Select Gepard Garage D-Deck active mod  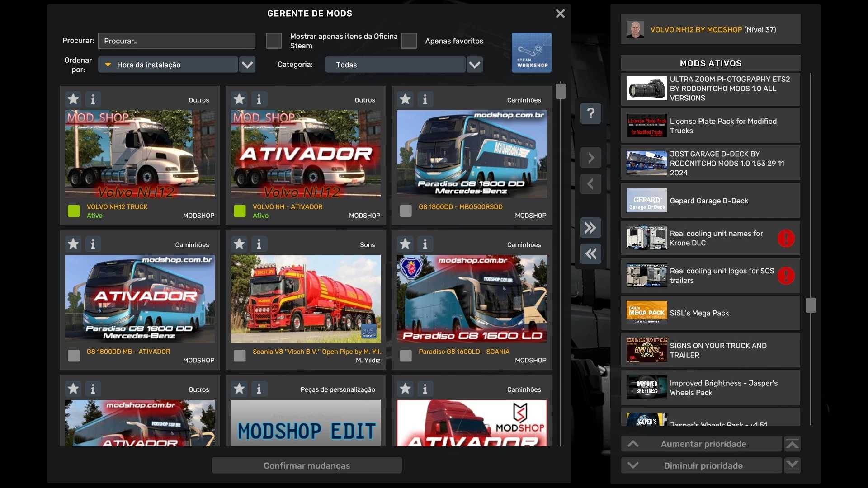[710, 201]
